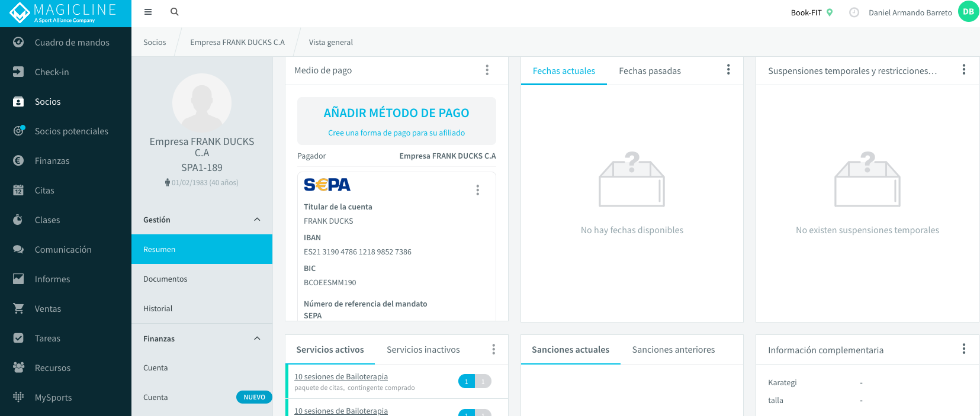Navigate to Socios potenciales
The width and height of the screenshot is (980, 416).
66,131
